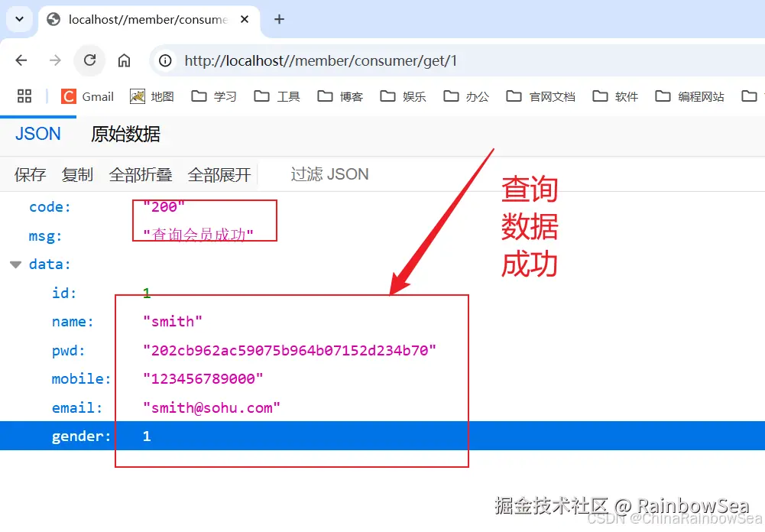Image resolution: width=765 pixels, height=532 pixels.
Task: Click the "查询会员成功" msg value
Action: 198,235
